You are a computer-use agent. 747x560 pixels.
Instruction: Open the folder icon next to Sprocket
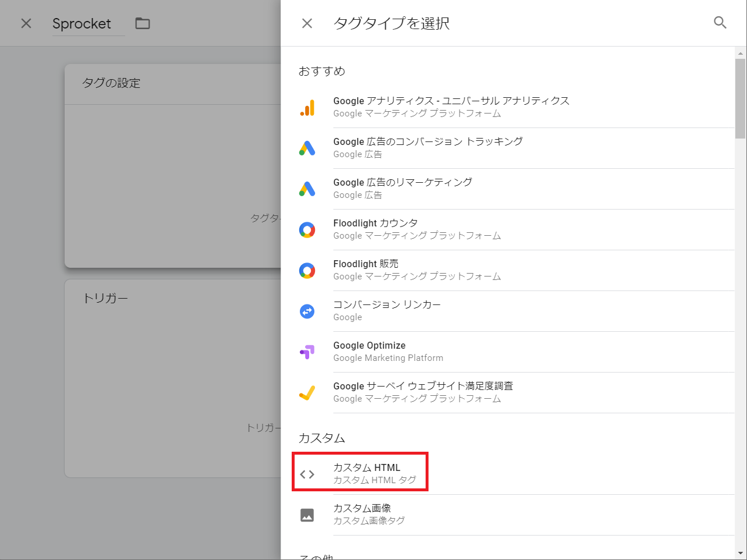(143, 23)
